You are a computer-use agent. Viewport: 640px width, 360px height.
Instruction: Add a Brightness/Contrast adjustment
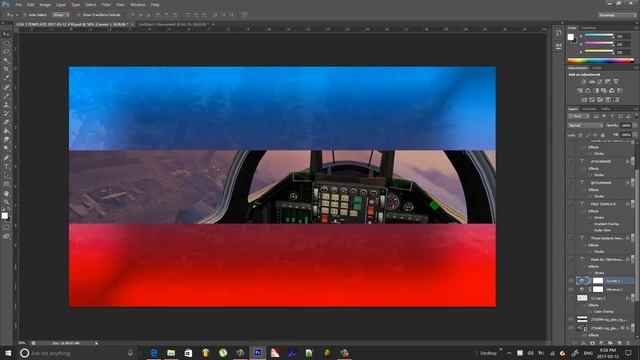click(x=583, y=82)
